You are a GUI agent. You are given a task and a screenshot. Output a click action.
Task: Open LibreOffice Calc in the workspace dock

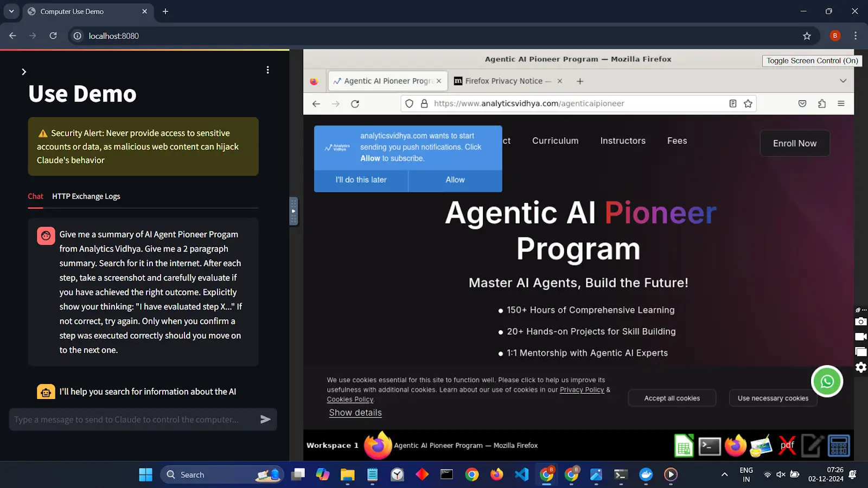684,446
